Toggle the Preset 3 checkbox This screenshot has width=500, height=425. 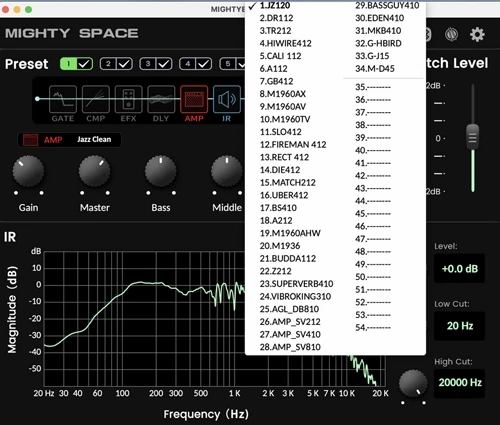[164, 64]
